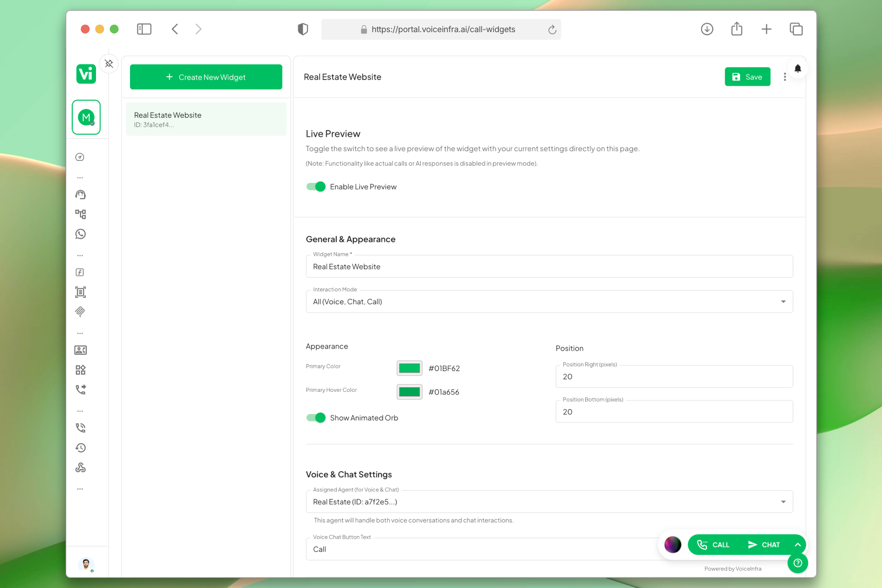The image size is (882, 588).
Task: Click the #01BF62 hex value
Action: point(444,368)
